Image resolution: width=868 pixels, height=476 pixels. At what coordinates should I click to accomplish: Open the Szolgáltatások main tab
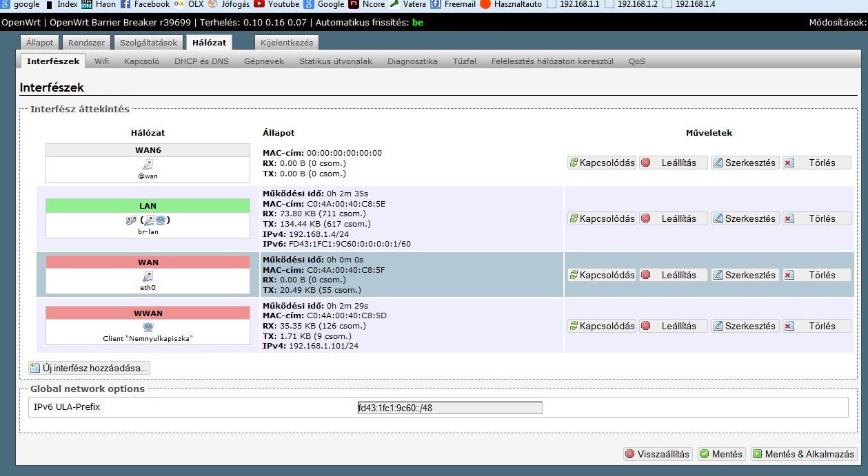click(148, 43)
